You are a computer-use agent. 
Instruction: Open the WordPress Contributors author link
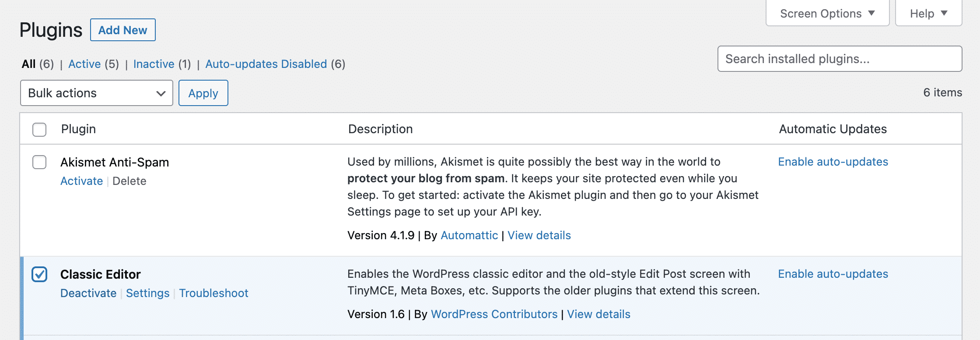coord(494,314)
